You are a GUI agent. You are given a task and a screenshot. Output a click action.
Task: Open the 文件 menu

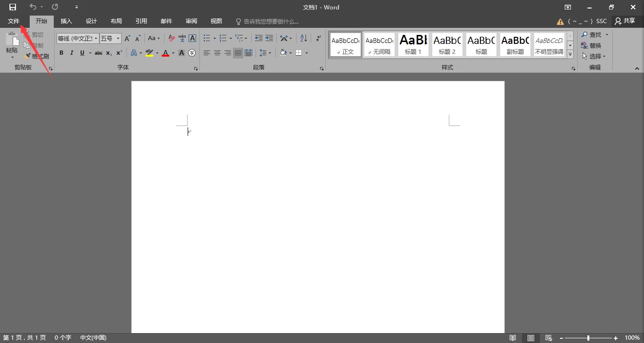(x=13, y=21)
